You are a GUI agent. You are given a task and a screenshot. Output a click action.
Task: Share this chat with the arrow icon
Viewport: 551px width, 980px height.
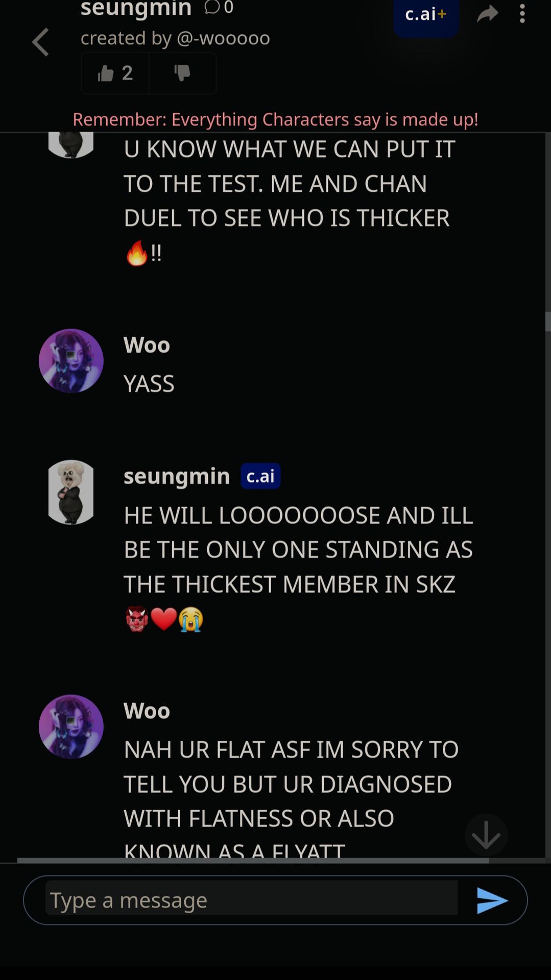coord(488,14)
